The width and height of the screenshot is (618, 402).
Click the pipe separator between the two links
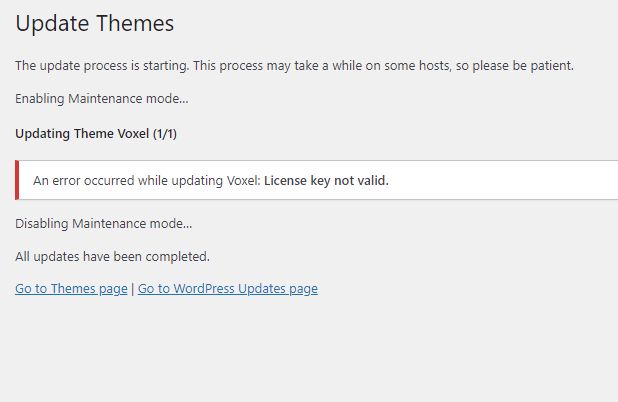click(133, 289)
